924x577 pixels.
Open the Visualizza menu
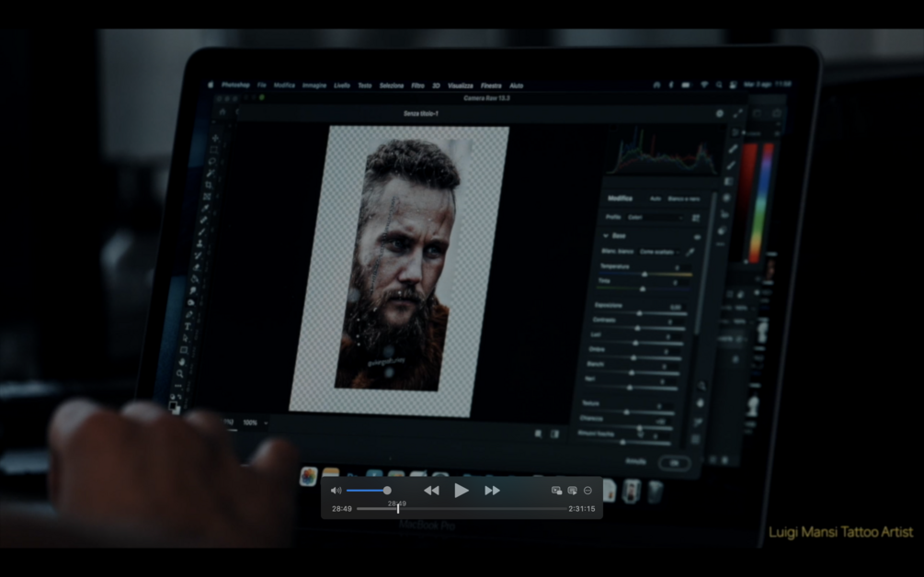click(x=461, y=85)
